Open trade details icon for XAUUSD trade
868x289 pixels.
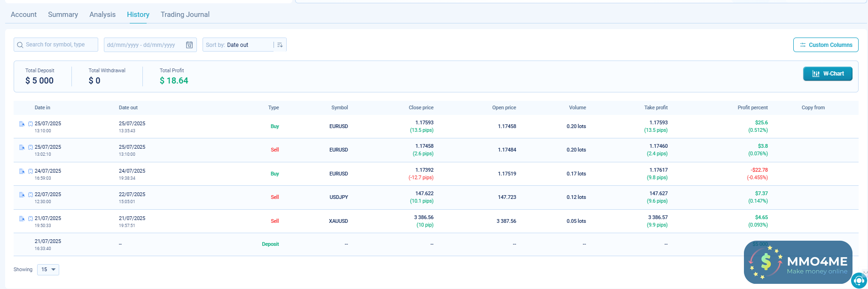pyautogui.click(x=22, y=219)
